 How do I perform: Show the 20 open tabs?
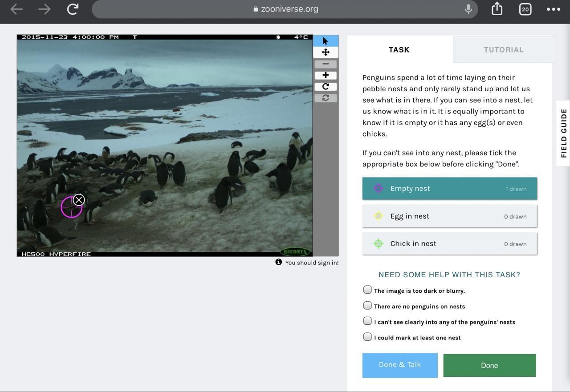[525, 9]
